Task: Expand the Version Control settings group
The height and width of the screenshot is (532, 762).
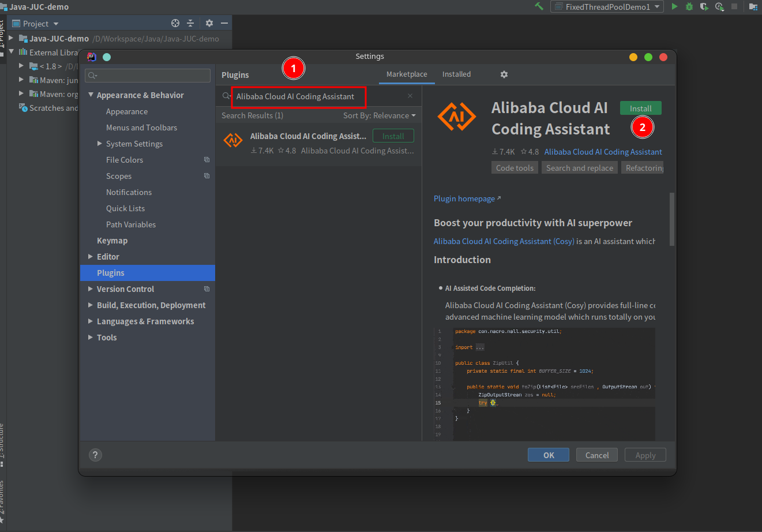Action: [91, 289]
